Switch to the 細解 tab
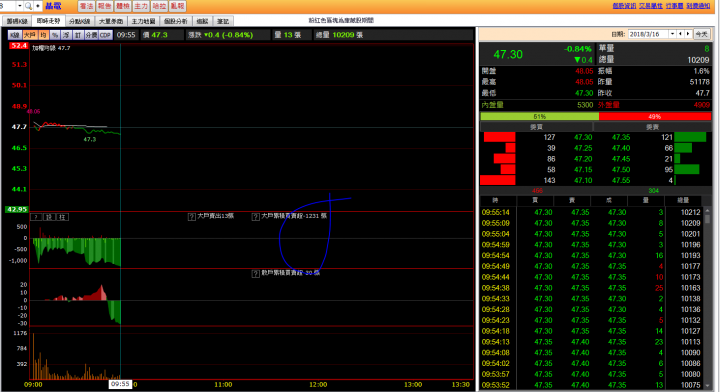 coord(202,21)
